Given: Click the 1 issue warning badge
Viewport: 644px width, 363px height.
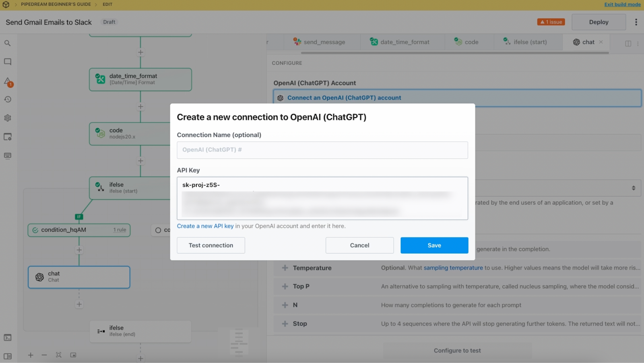Looking at the screenshot, I should [x=551, y=22].
